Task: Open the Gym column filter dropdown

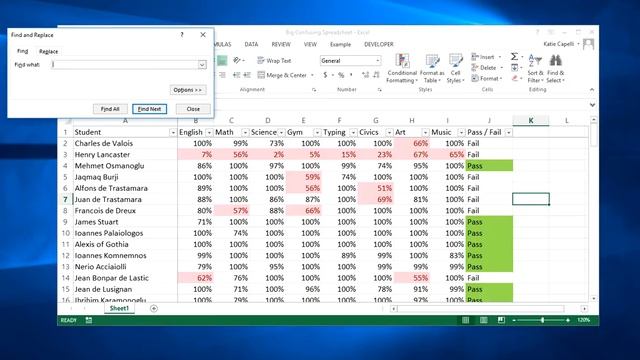Action: (x=317, y=133)
